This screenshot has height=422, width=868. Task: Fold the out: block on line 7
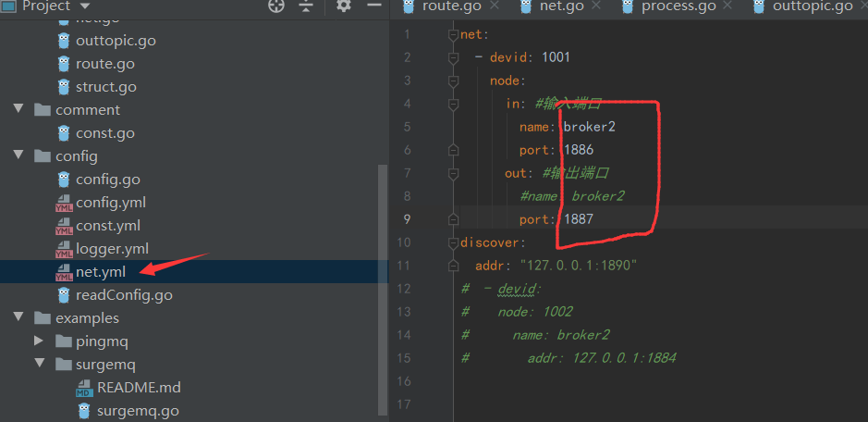point(453,174)
